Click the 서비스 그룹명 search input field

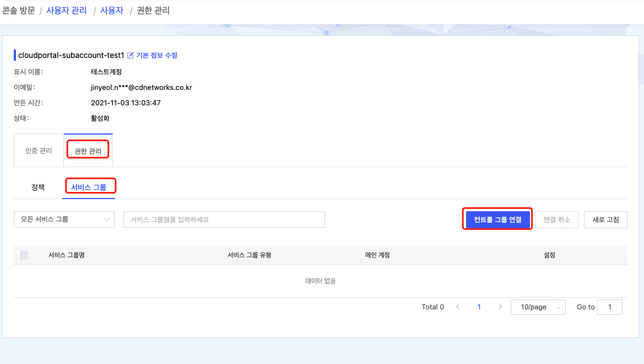coord(224,220)
